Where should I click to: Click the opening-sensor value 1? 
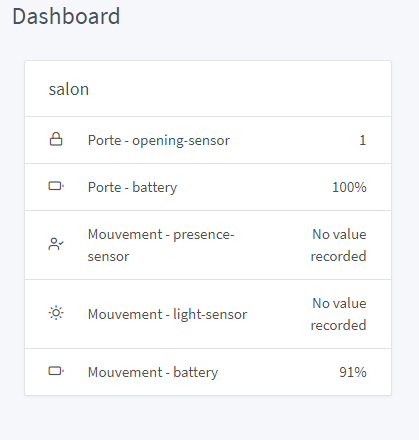pos(363,140)
